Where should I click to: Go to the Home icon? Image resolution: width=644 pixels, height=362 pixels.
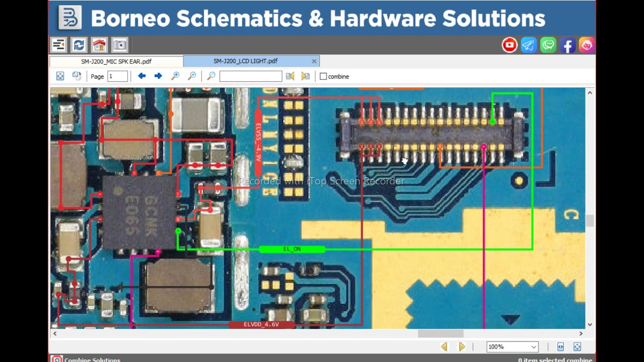tap(99, 45)
